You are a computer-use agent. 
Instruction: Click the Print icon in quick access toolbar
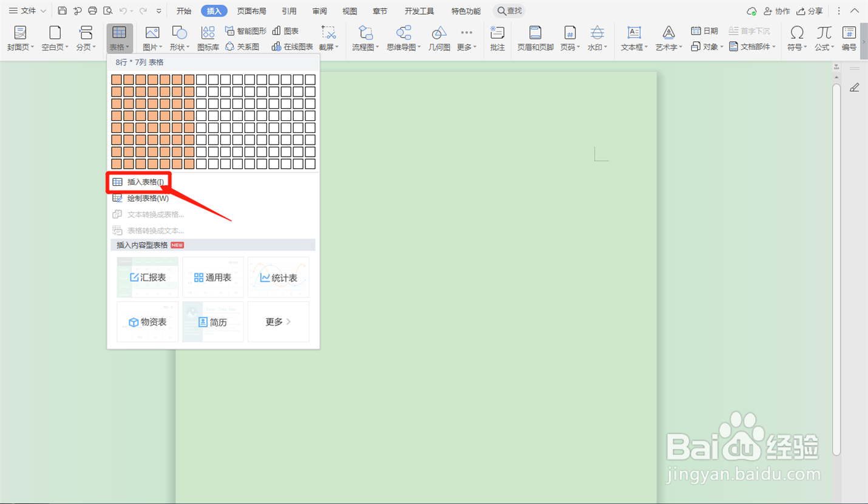[x=92, y=11]
